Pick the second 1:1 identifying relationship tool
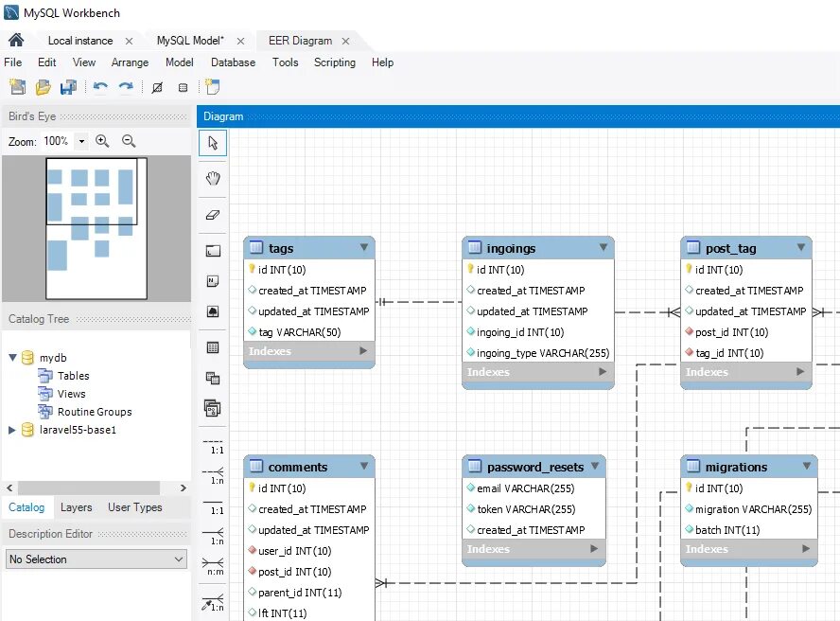 point(214,506)
